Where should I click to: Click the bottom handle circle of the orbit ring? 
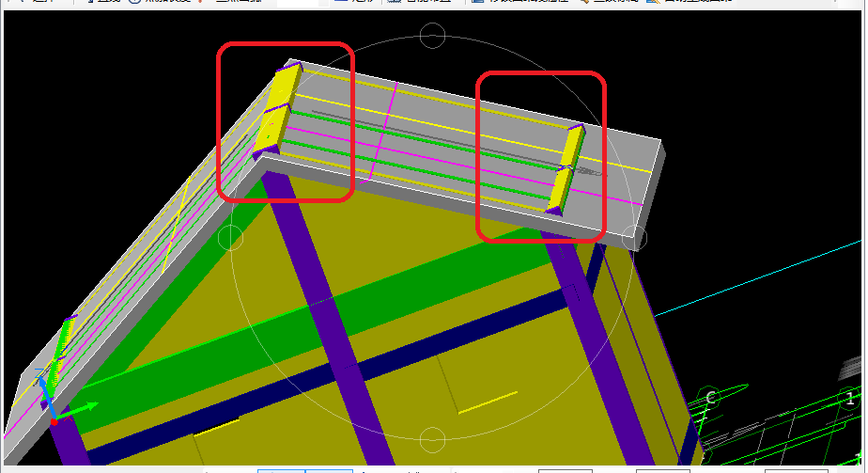(432, 440)
